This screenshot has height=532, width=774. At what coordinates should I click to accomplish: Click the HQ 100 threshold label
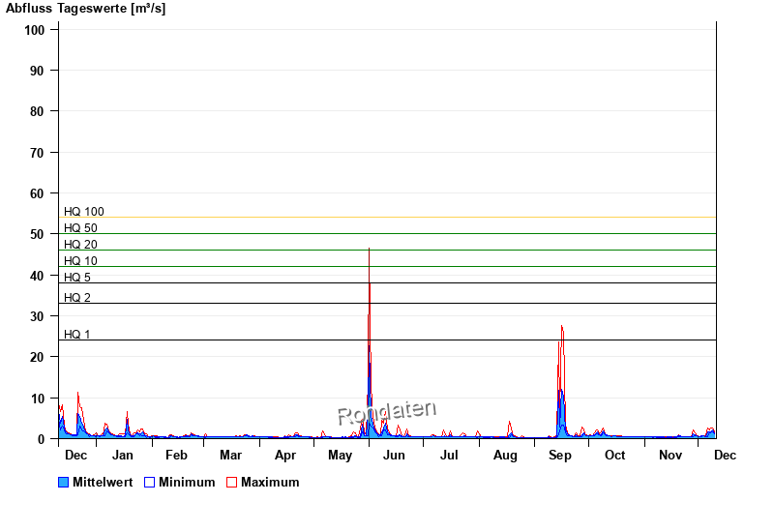click(x=84, y=212)
